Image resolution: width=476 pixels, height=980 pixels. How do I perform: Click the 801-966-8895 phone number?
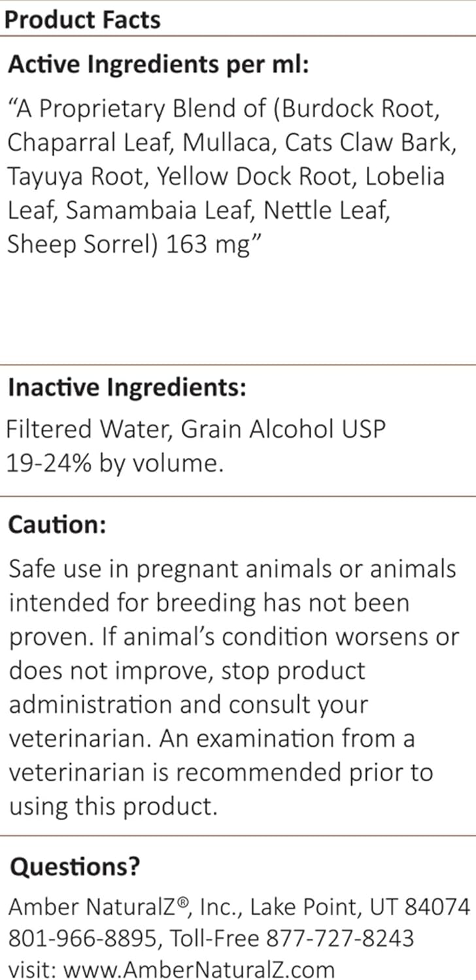tap(82, 938)
